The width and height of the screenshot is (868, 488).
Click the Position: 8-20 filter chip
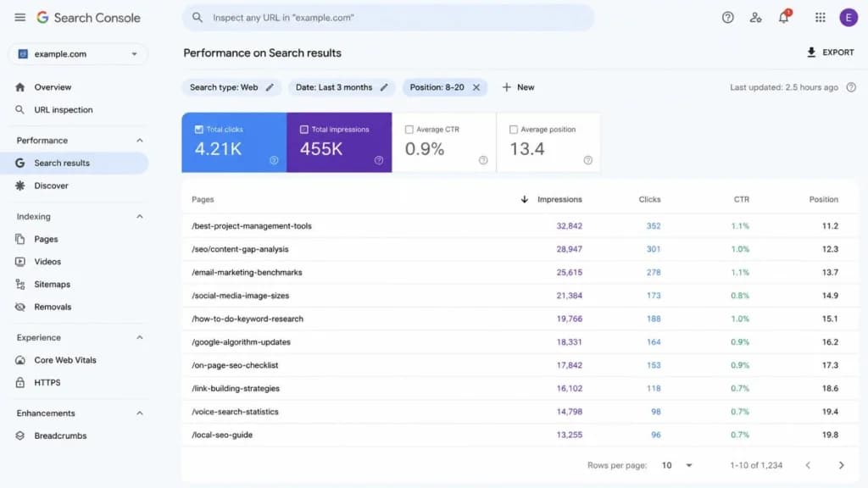point(444,87)
